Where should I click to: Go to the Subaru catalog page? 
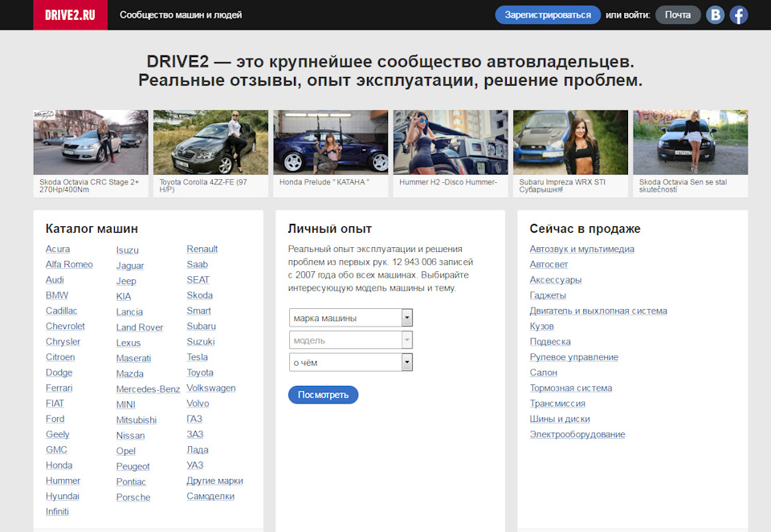(x=201, y=326)
